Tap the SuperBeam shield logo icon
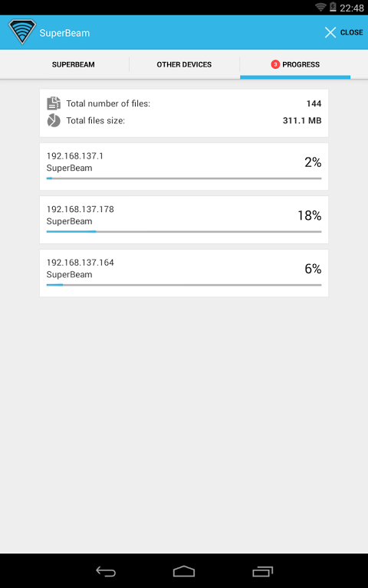This screenshot has height=588, width=368. pyautogui.click(x=22, y=31)
